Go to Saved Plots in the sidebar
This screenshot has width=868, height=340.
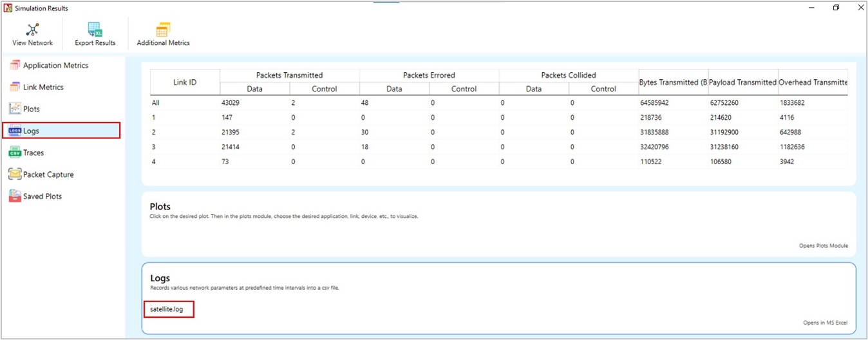click(42, 196)
